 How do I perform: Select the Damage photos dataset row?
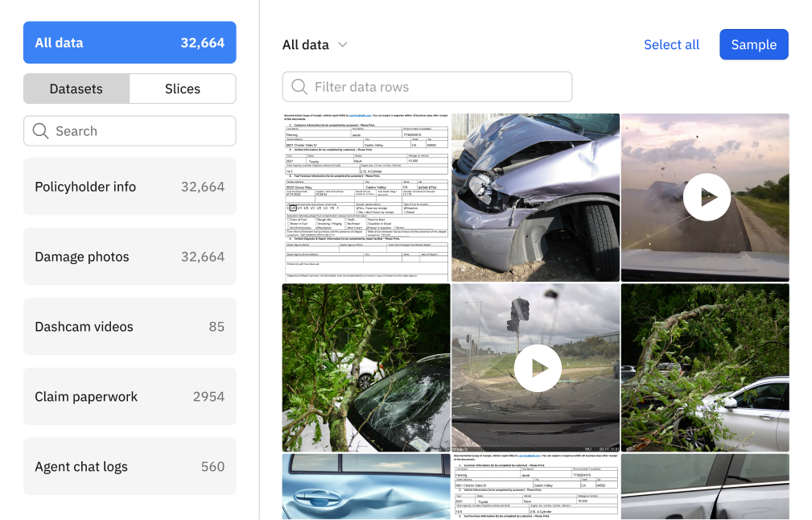[129, 257]
